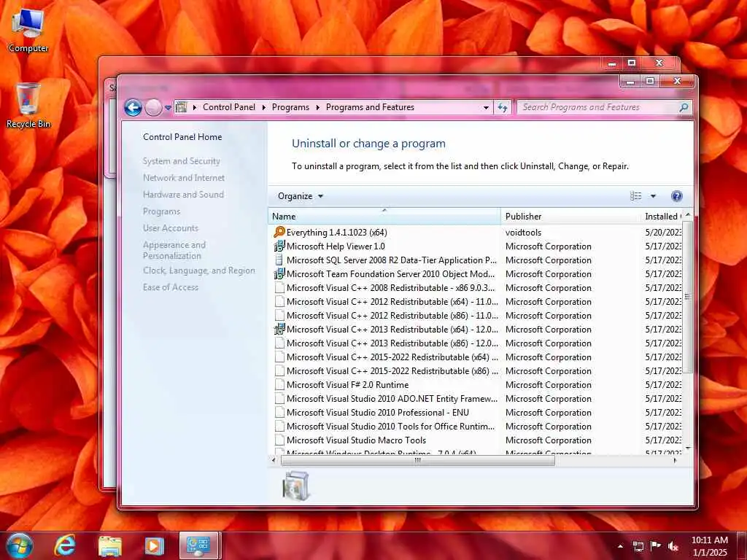
Task: Open System and Security link
Action: (182, 161)
